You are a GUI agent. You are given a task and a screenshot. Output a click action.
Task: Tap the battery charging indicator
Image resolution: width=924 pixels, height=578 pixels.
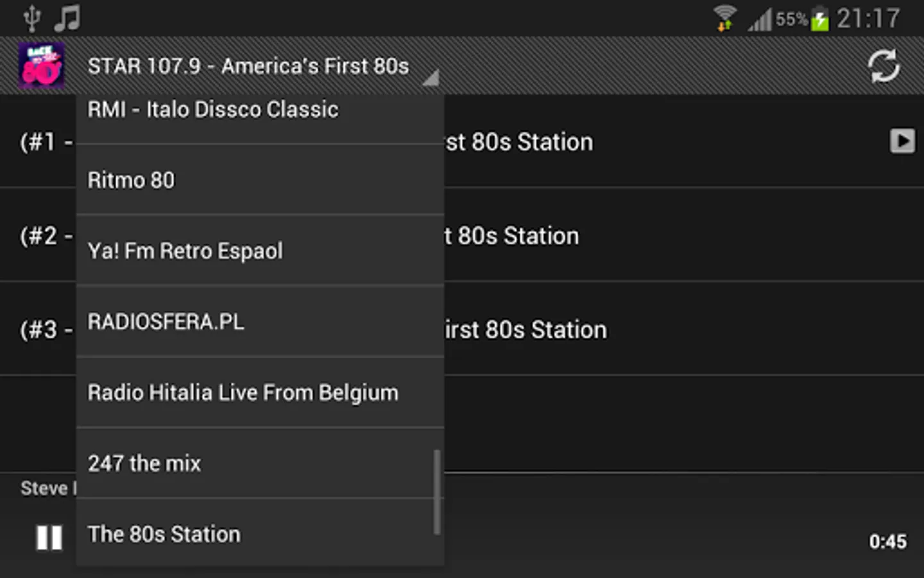pyautogui.click(x=819, y=18)
